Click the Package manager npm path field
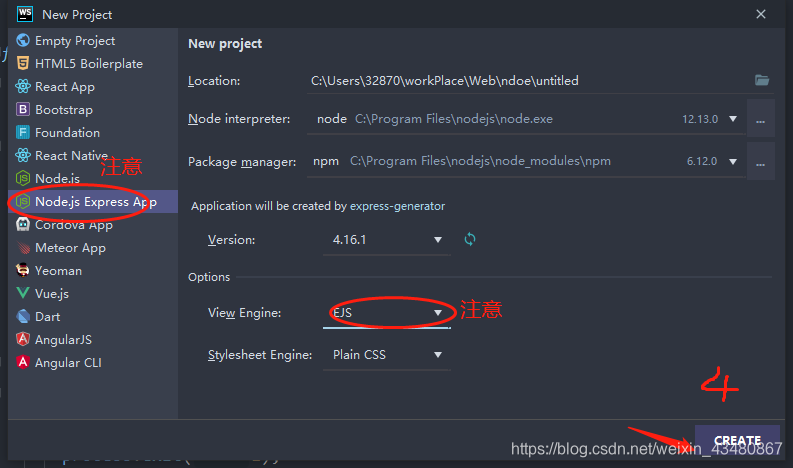The height and width of the screenshot is (468, 793). point(526,161)
